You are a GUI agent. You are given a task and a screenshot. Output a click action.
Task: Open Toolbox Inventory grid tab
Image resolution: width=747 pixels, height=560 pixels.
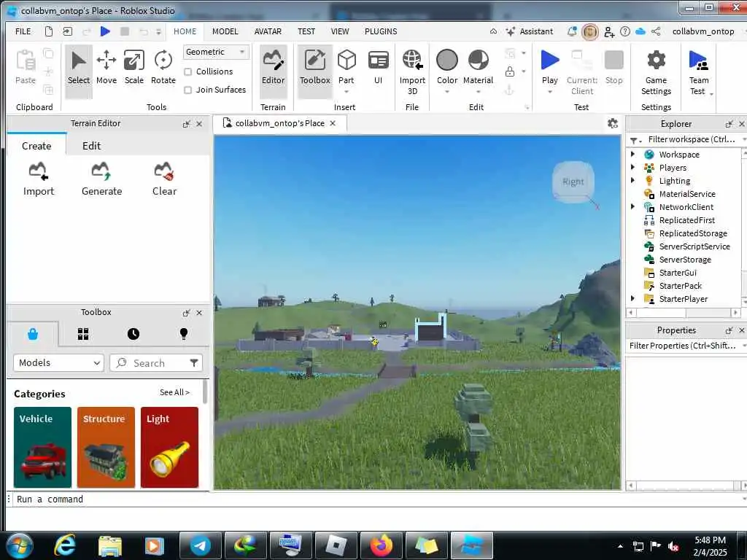coord(83,334)
